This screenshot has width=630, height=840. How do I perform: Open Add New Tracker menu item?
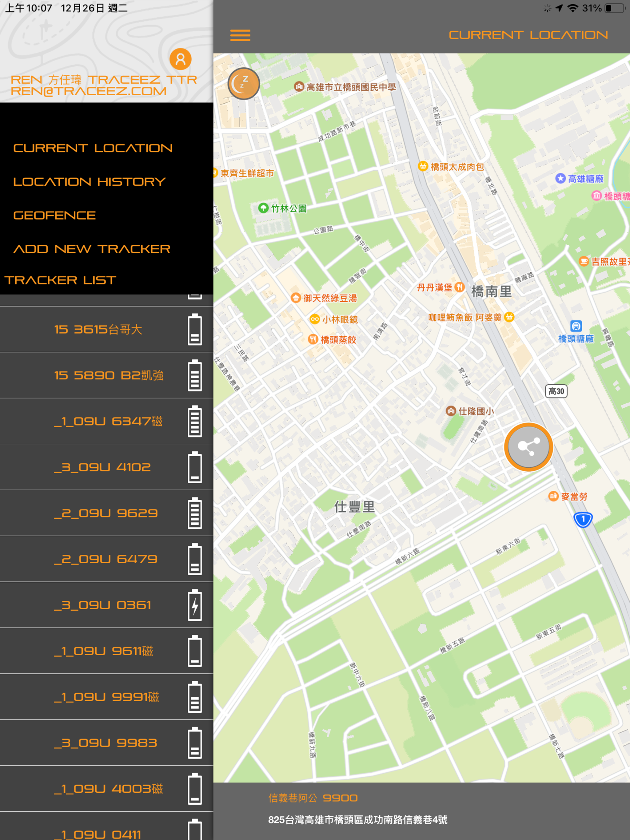coord(92,249)
